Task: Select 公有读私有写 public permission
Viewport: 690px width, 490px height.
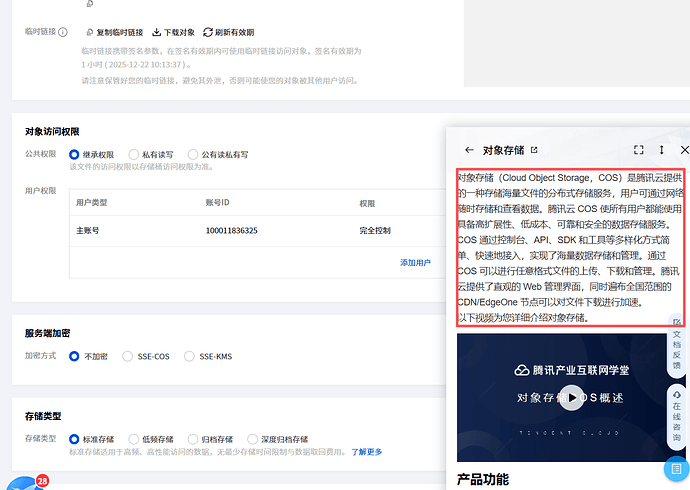Action: 193,154
